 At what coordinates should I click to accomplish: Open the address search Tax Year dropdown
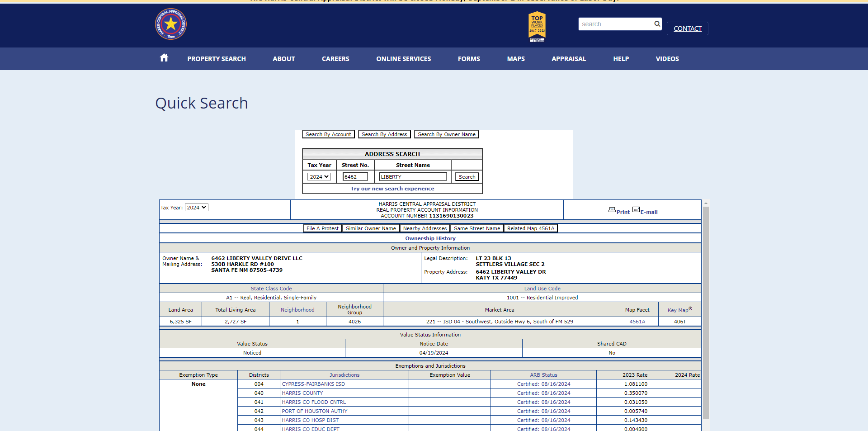(319, 177)
